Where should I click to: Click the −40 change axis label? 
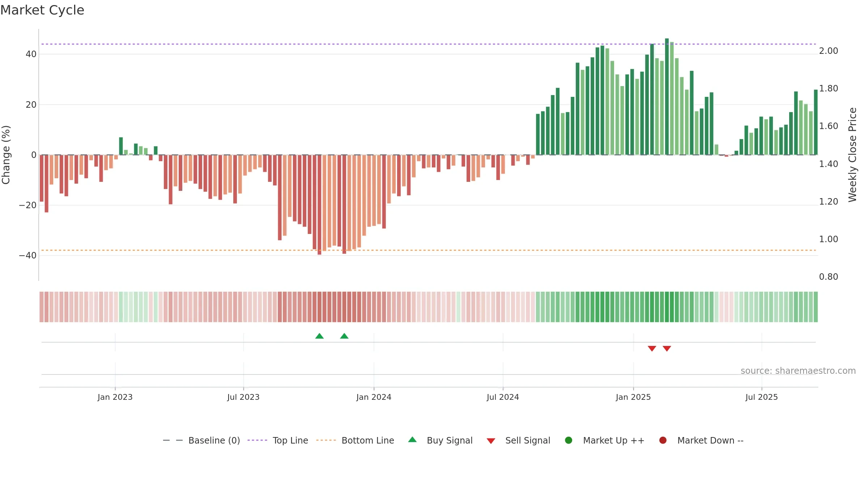tap(27, 256)
